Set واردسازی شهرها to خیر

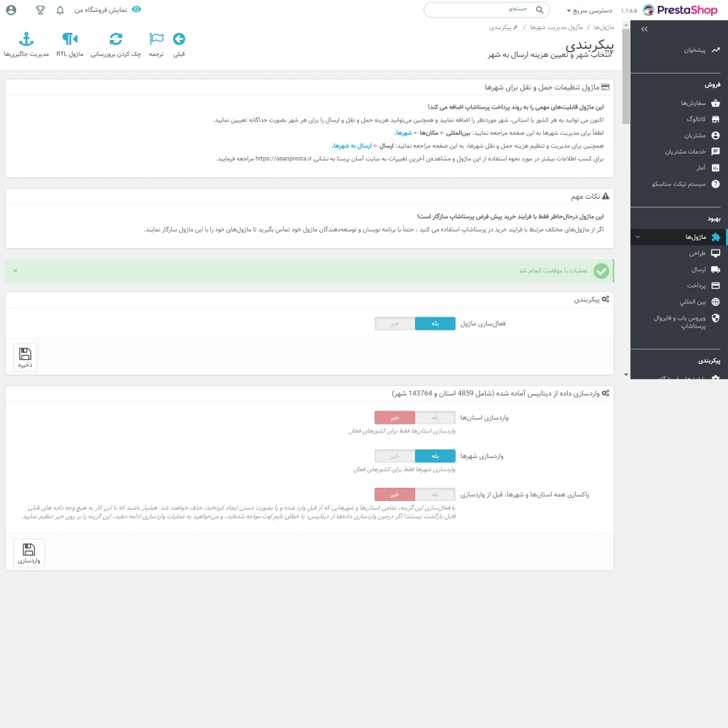(x=395, y=456)
